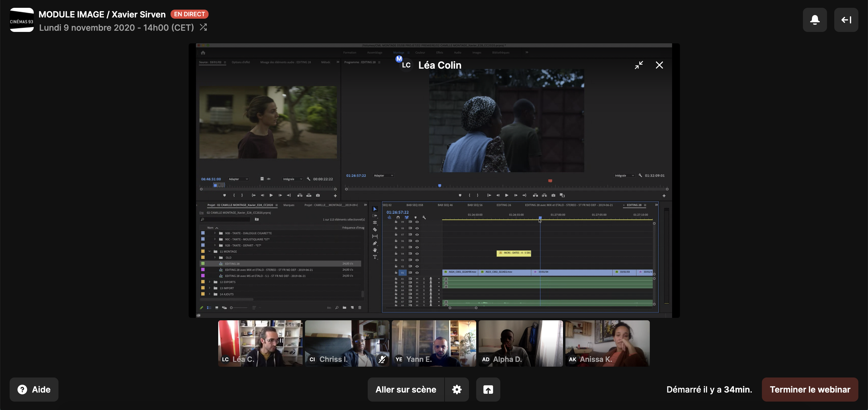
Task: Open Program monitor Intégrale resolution dropdown
Action: tap(624, 175)
